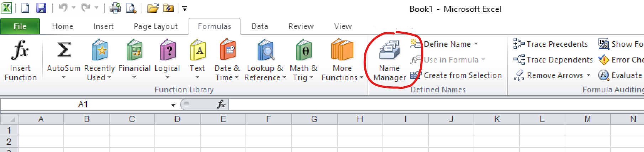Image resolution: width=644 pixels, height=152 pixels.
Task: Expand the Financial dropdown arrow
Action: point(134,77)
